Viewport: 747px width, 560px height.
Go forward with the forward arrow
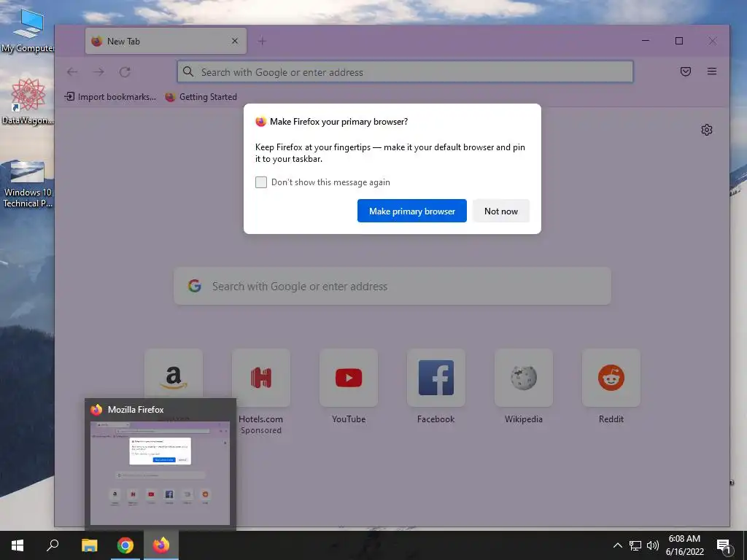coord(98,72)
